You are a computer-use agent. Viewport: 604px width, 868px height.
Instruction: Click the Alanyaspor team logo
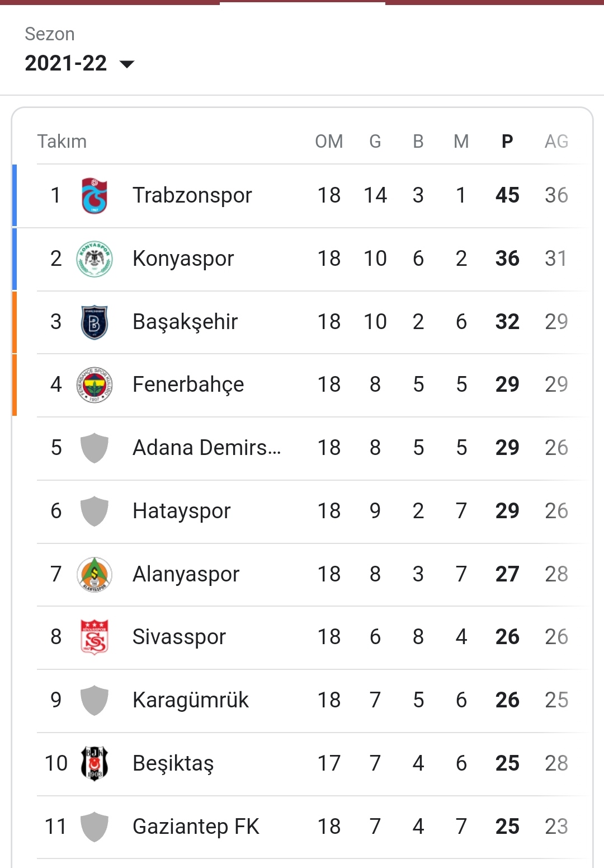point(95,574)
